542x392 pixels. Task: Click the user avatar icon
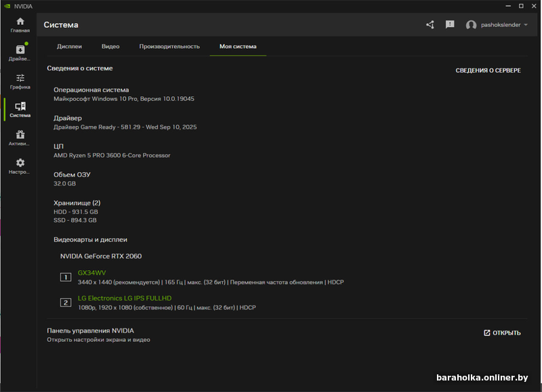click(x=471, y=25)
